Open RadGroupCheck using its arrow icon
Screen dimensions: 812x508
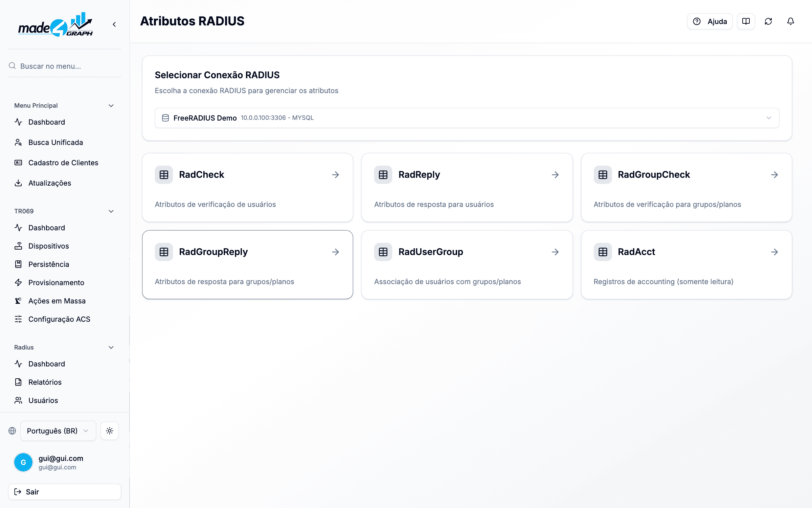[774, 175]
